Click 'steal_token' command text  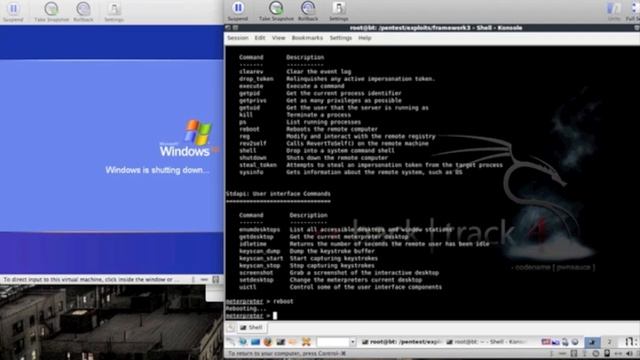point(258,165)
